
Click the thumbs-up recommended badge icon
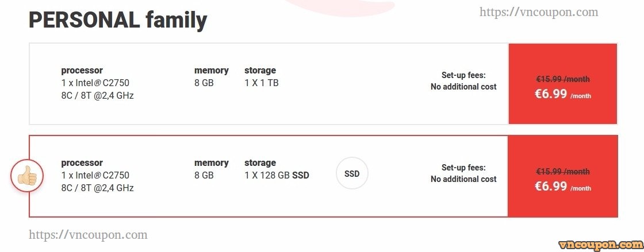[x=27, y=176]
